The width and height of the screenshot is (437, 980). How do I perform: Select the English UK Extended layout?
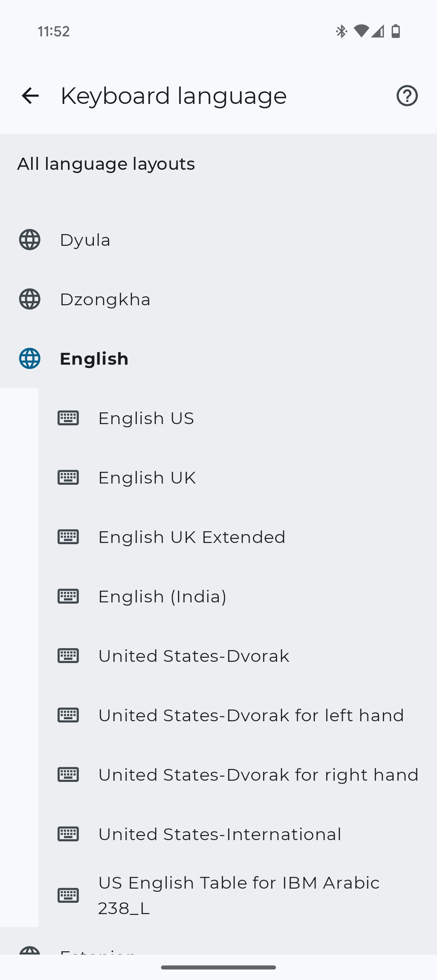coord(191,537)
